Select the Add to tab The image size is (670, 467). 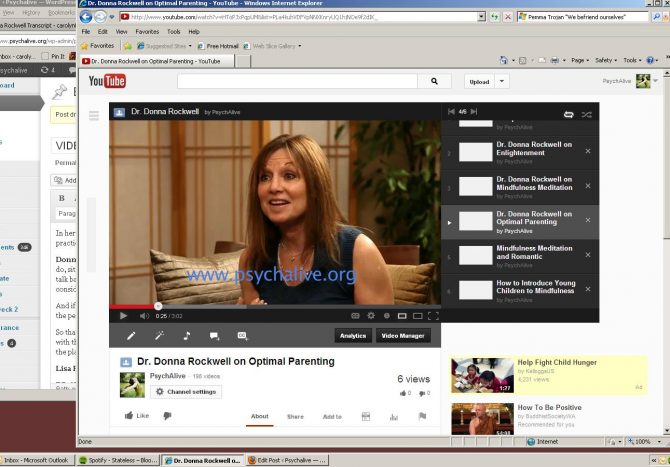pos(332,417)
